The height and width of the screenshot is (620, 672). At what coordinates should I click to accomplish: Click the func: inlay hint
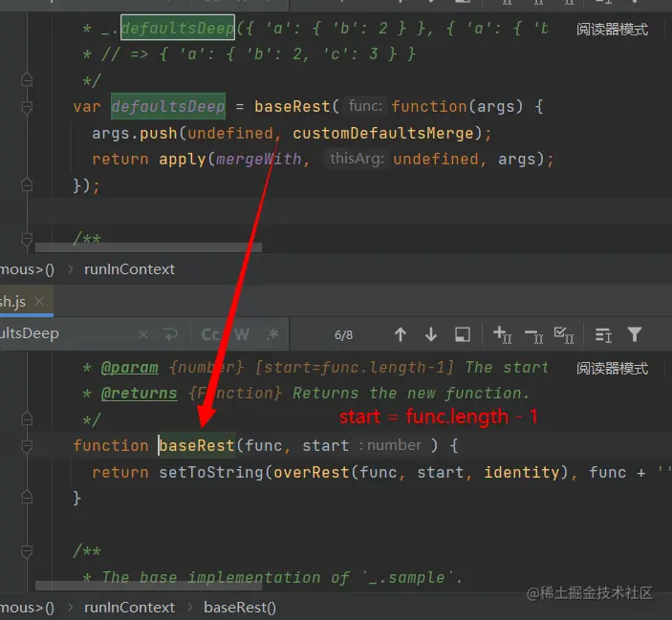pyautogui.click(x=365, y=106)
